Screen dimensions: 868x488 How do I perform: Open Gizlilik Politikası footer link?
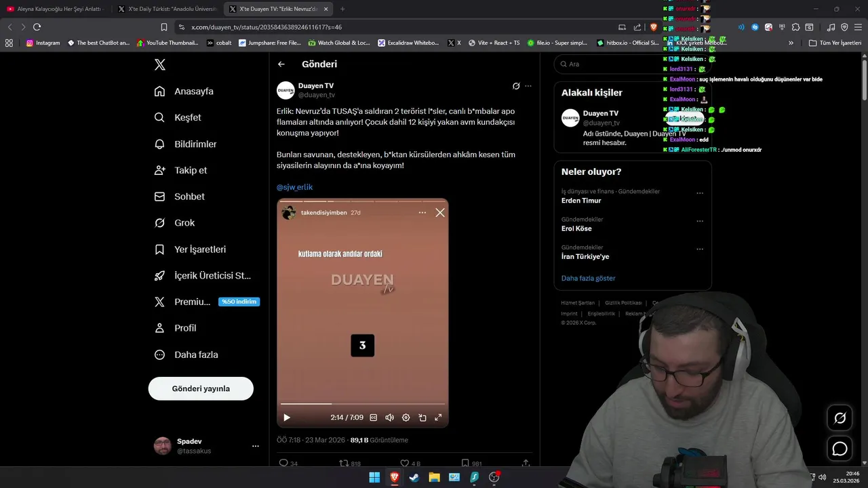tap(623, 303)
